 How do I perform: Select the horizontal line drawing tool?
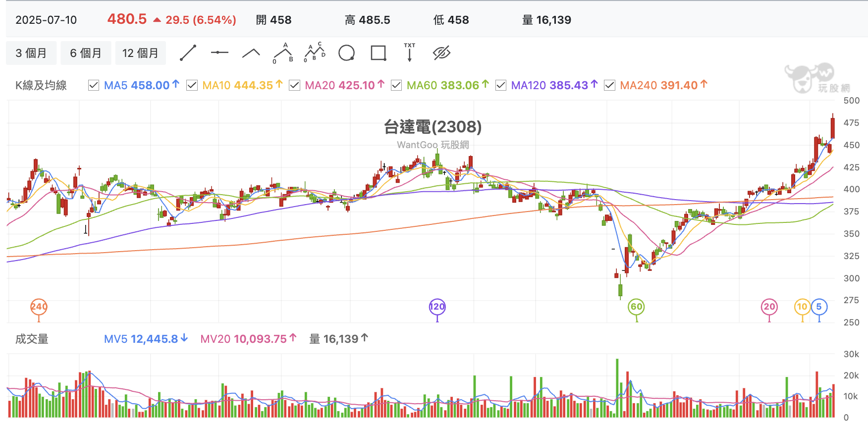[219, 53]
